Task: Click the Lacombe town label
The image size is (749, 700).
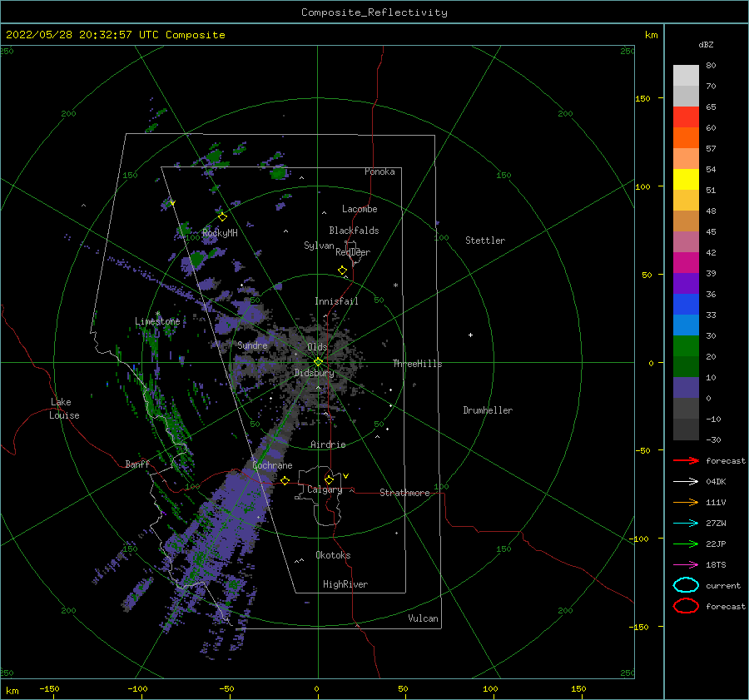Action: [360, 209]
